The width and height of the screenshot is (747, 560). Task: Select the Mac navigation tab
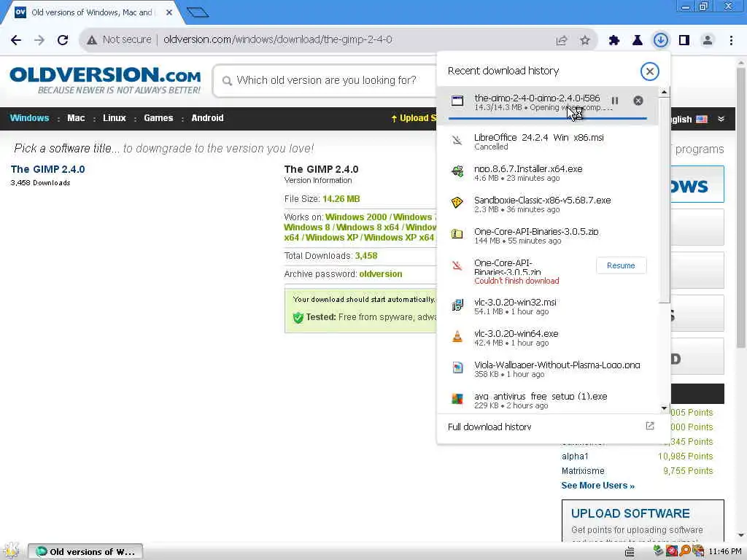pos(76,118)
